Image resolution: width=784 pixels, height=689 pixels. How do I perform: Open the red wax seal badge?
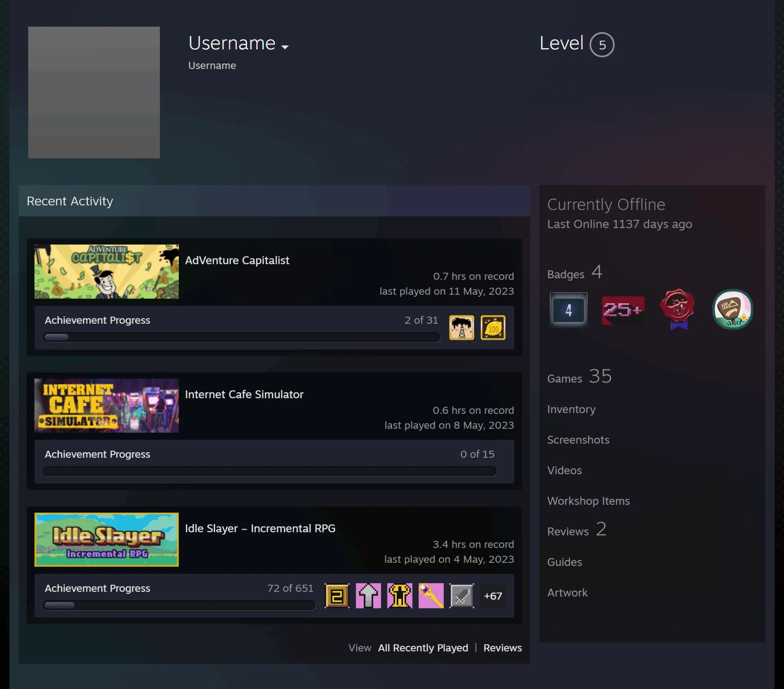click(678, 309)
